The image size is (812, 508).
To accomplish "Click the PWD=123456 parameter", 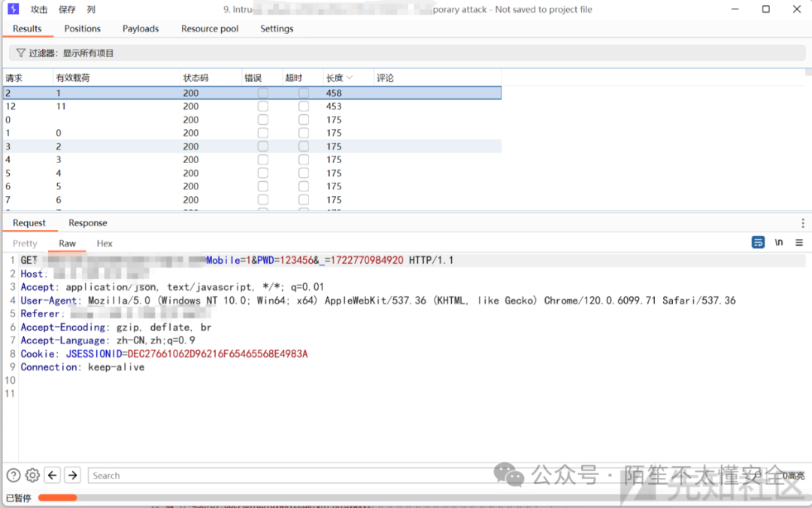I will 286,260.
